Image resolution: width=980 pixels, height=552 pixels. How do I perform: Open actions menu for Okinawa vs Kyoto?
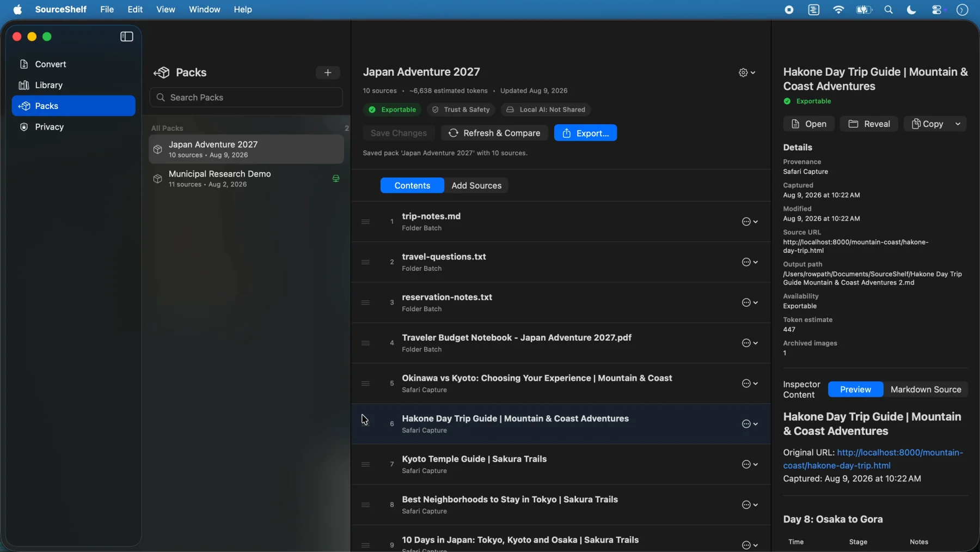point(750,384)
